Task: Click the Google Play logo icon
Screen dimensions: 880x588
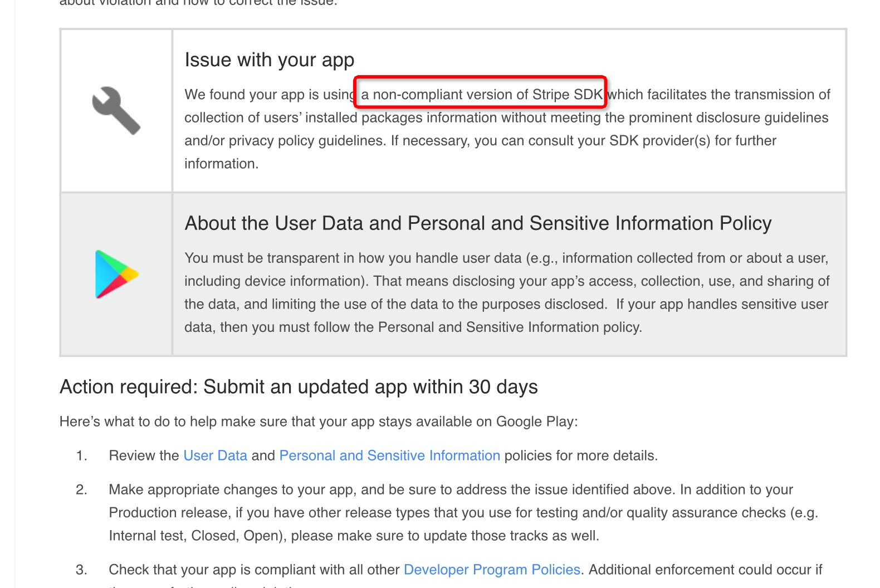Action: coord(116,274)
